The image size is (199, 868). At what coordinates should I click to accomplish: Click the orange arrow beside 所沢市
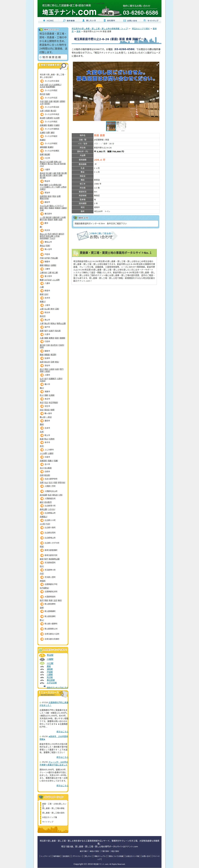coord(42,230)
